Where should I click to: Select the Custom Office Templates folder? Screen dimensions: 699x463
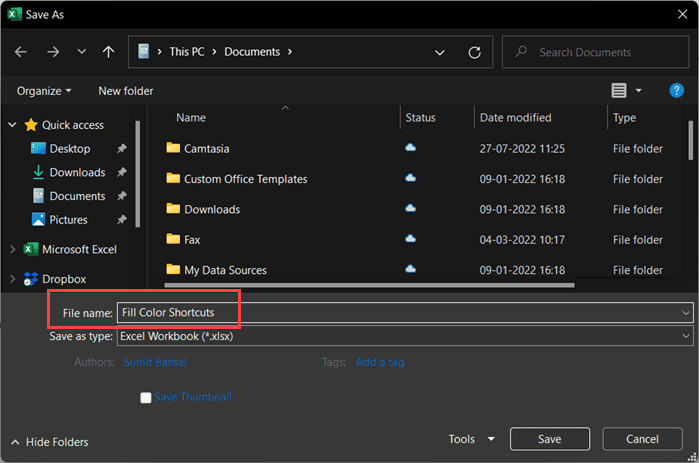(x=246, y=179)
